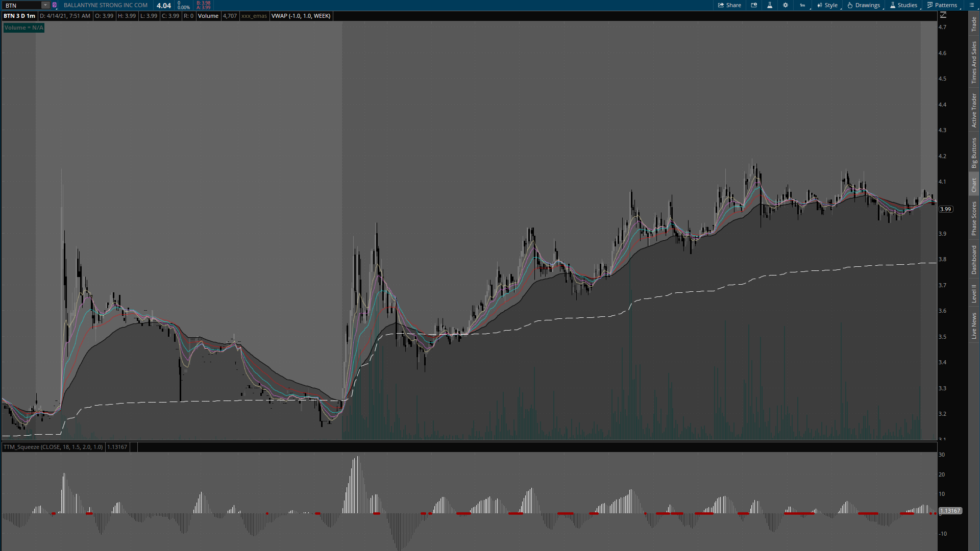This screenshot has height=551, width=980.
Task: Click the VWAP study label
Action: (x=301, y=16)
